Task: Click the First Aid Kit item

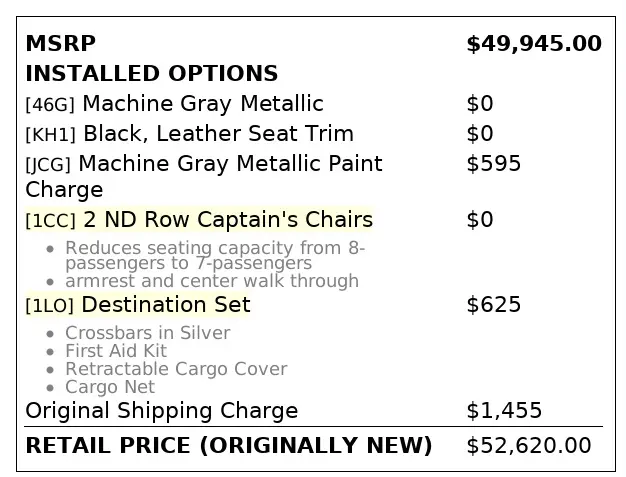Action: pyautogui.click(x=116, y=351)
